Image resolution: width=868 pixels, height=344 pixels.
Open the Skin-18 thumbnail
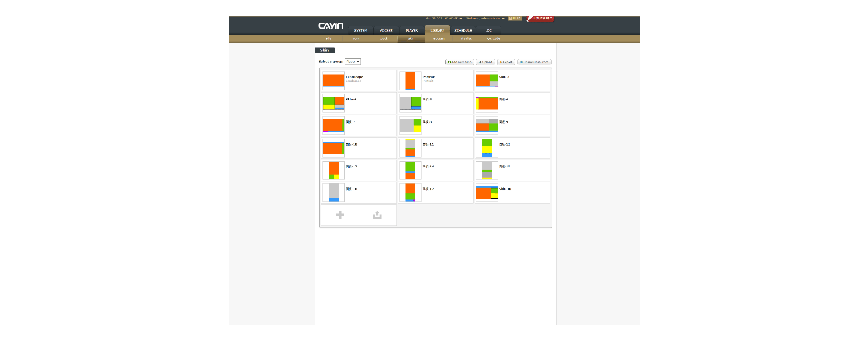(487, 193)
